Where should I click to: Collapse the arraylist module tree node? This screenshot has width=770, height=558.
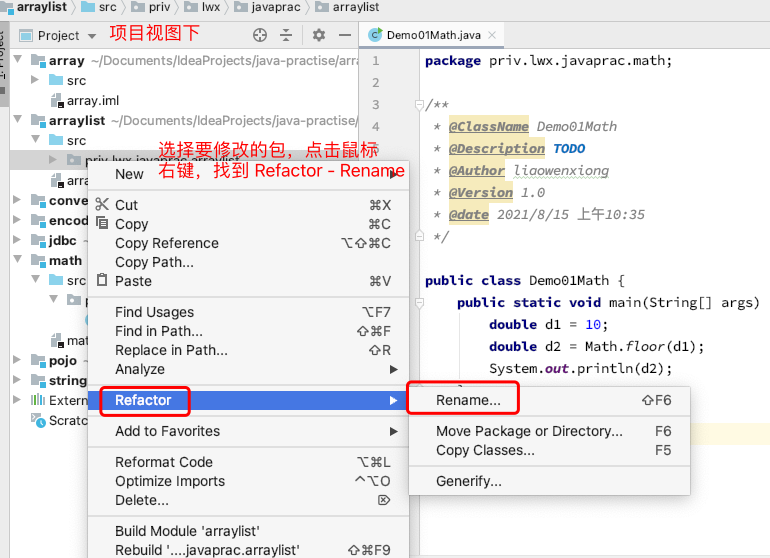pos(18,119)
